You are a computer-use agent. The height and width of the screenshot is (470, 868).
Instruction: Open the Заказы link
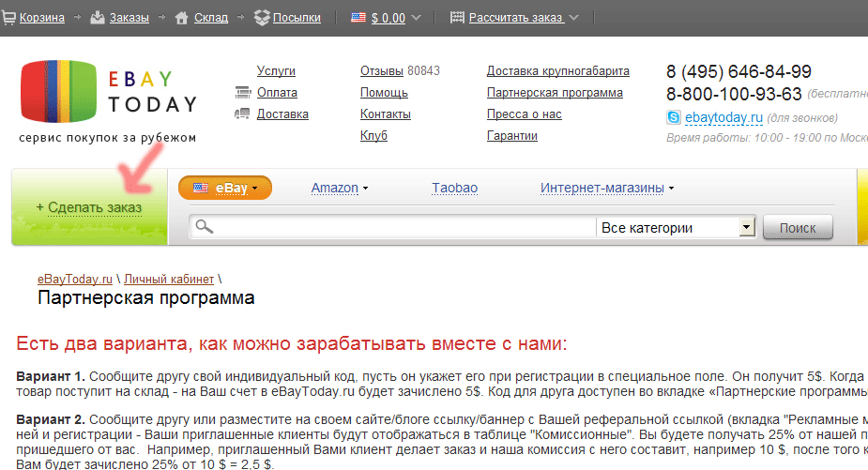coord(129,18)
